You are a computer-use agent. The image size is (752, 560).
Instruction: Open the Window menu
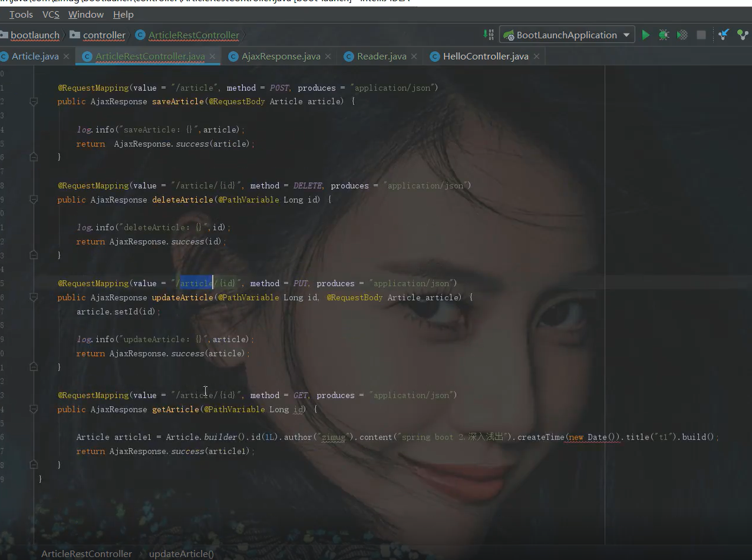(x=86, y=14)
